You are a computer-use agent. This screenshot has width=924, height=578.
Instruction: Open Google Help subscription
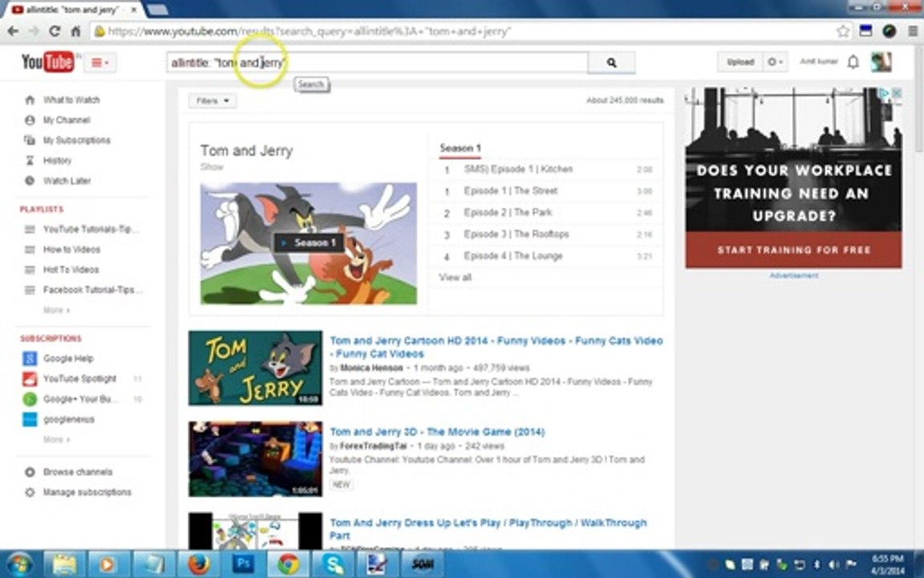[x=68, y=358]
